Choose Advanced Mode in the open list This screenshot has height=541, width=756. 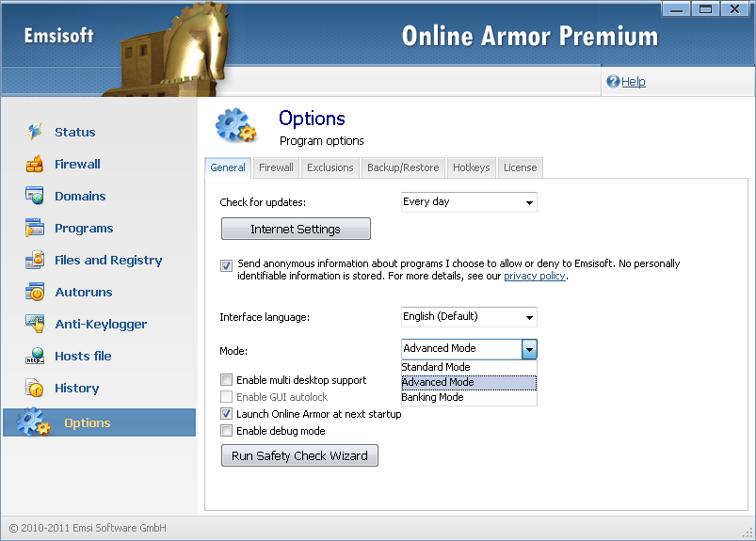click(469, 382)
